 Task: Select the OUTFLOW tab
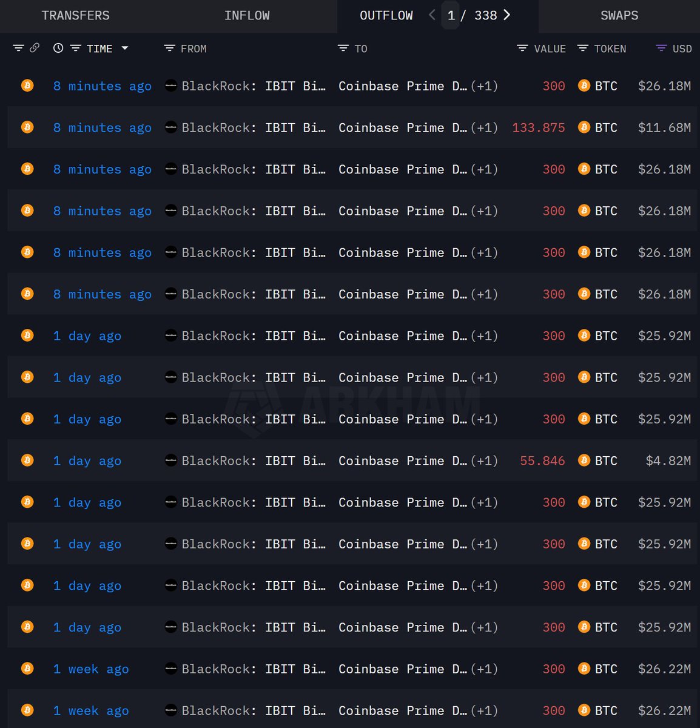tap(386, 16)
